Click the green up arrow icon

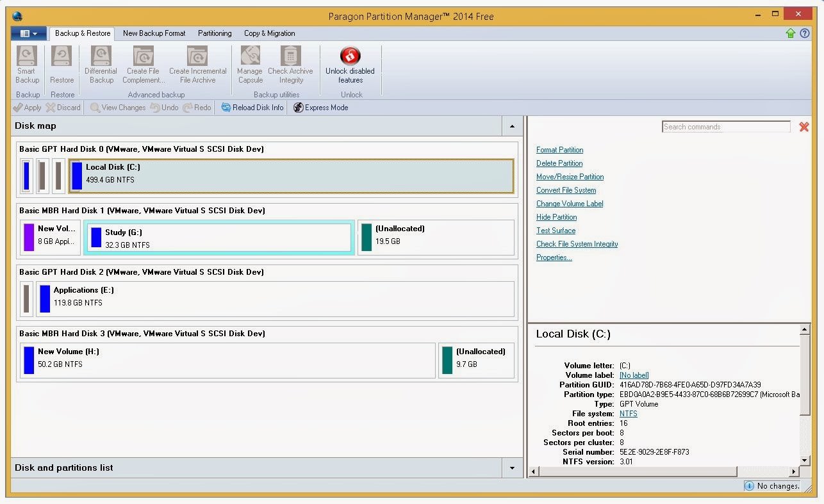coord(791,33)
